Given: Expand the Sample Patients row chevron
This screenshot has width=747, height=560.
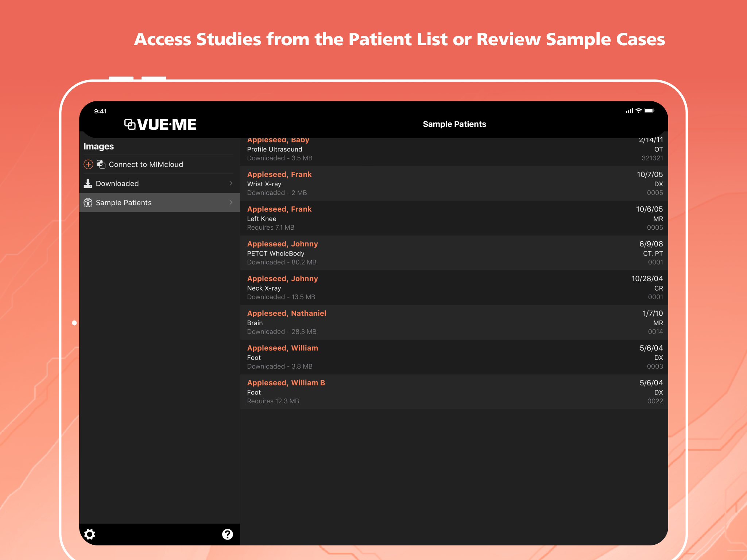Looking at the screenshot, I should [x=231, y=202].
